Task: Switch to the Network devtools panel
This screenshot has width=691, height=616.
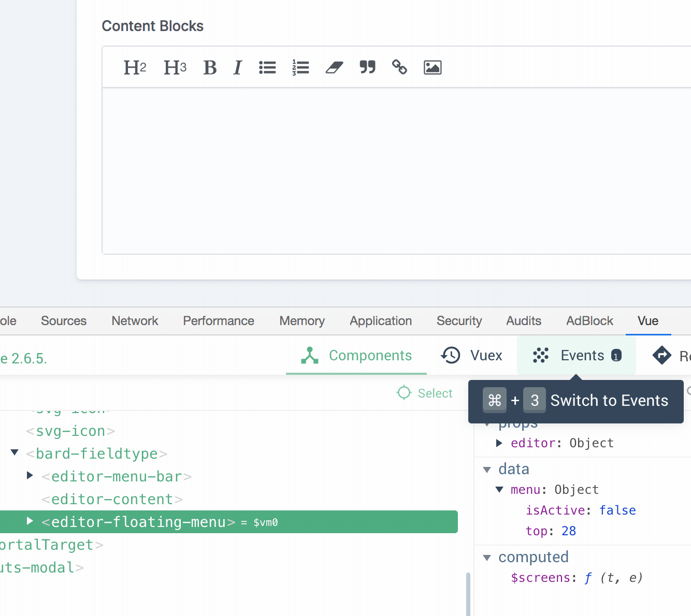Action: coord(135,320)
